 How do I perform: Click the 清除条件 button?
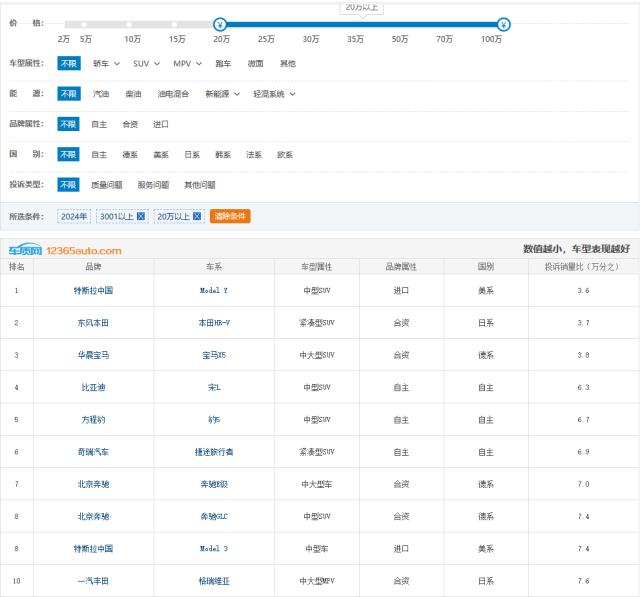[230, 216]
